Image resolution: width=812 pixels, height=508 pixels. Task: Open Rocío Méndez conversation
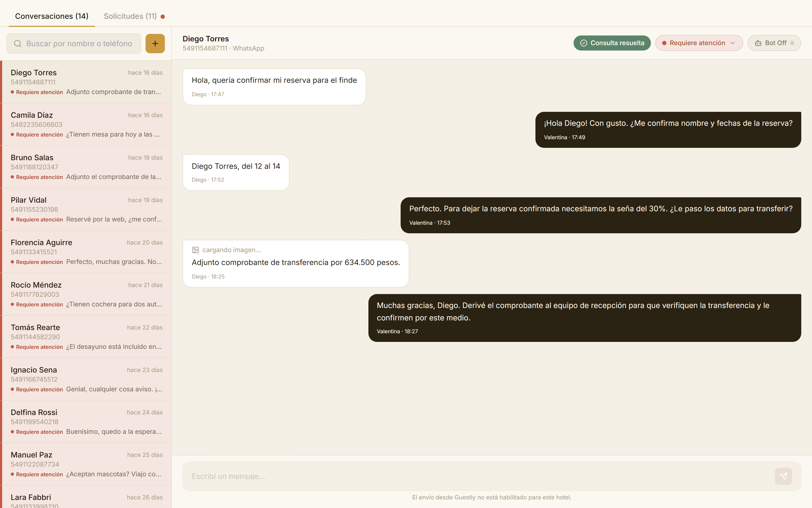pos(86,294)
